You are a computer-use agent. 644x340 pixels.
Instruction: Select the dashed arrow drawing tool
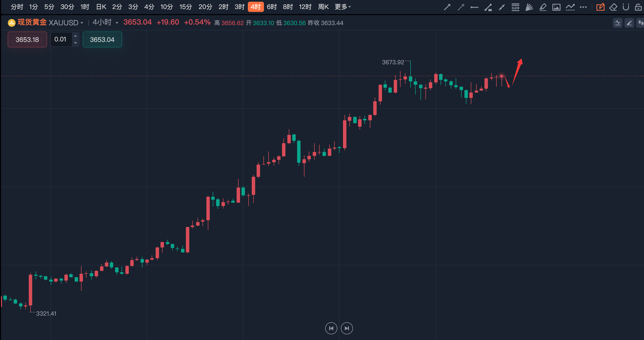461,7
